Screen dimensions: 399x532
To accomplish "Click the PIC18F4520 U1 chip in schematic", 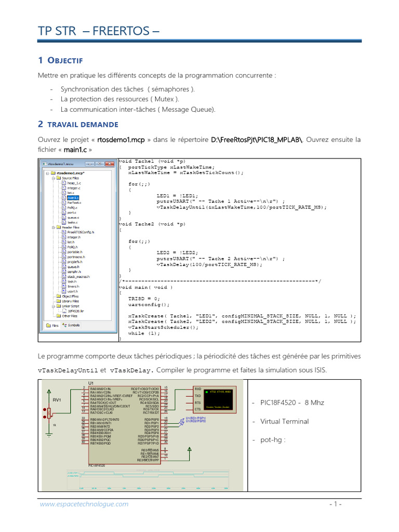I will [x=125, y=425].
